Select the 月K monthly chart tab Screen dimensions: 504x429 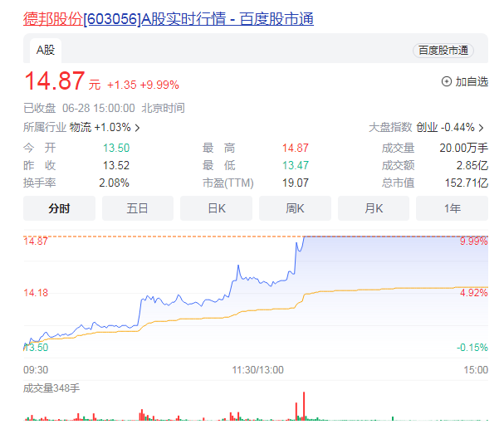pyautogui.click(x=374, y=208)
